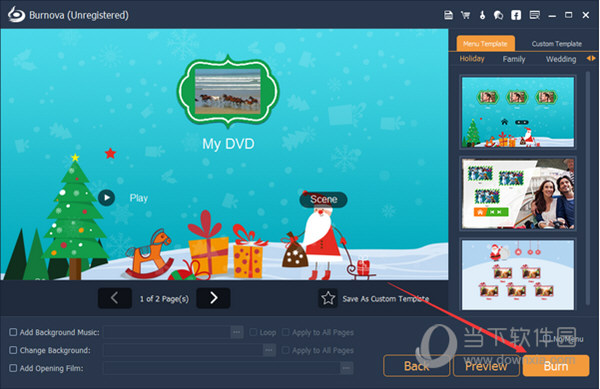Click the horses video thumbnail frame
The image size is (600, 389).
tap(228, 91)
